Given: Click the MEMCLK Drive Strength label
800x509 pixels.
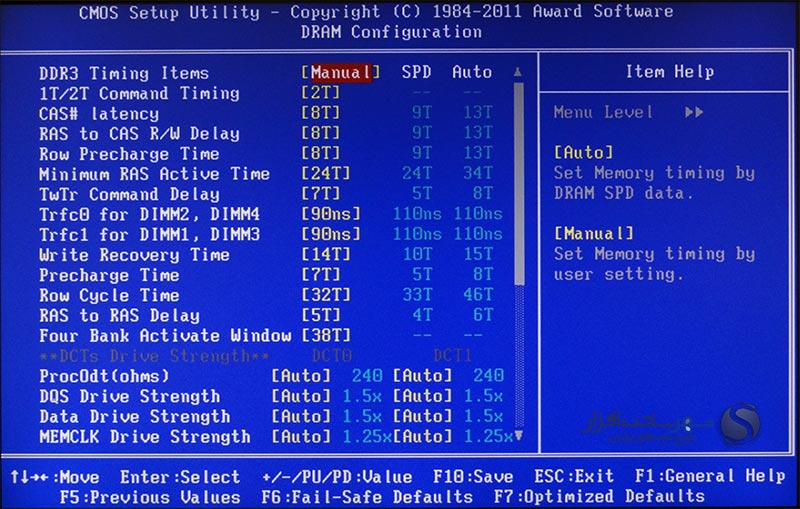Looking at the screenshot, I should click(x=144, y=437).
